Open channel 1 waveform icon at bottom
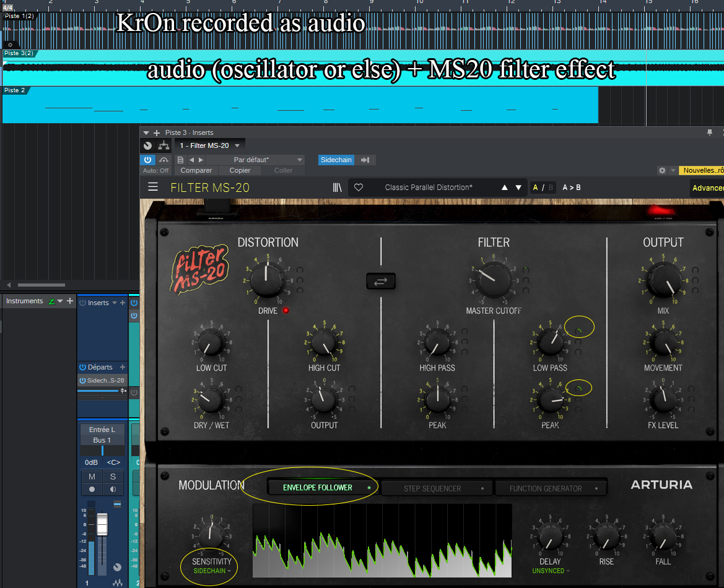The height and width of the screenshot is (588, 724). (117, 583)
